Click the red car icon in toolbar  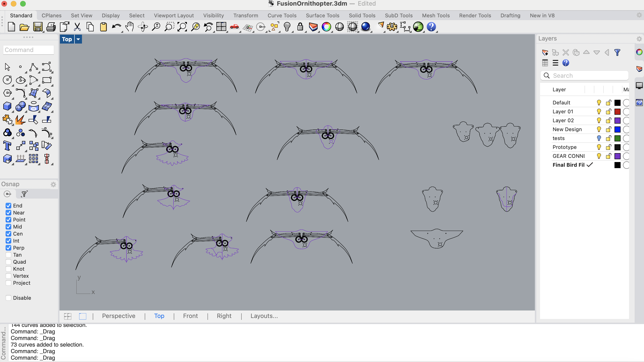(234, 27)
